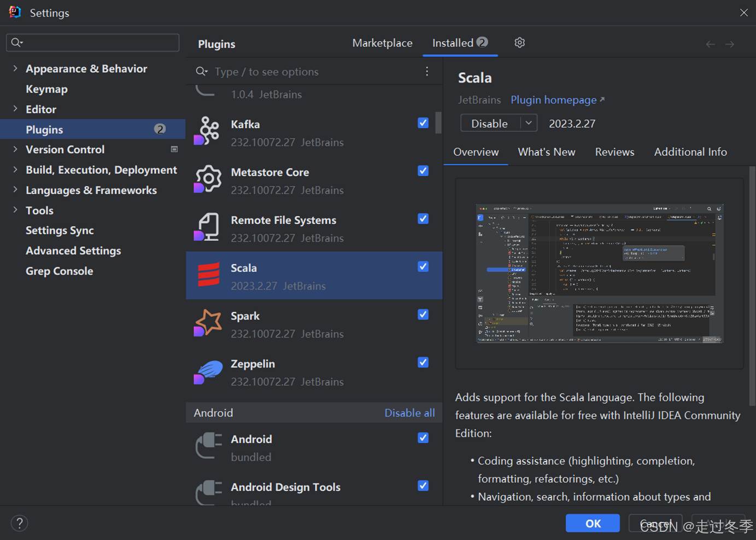Screen dimensions: 756x540
Task: Click the Metastore Core gear icon
Action: [208, 179]
